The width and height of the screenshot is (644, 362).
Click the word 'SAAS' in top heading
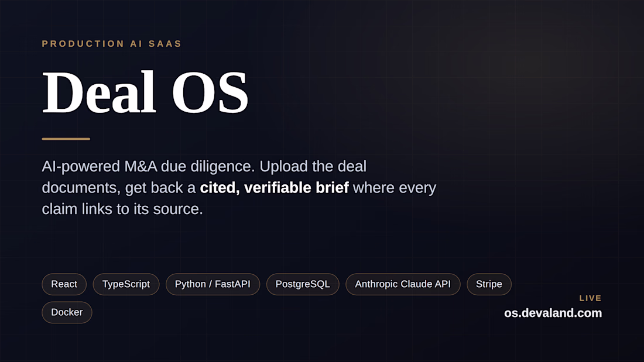(x=165, y=43)
